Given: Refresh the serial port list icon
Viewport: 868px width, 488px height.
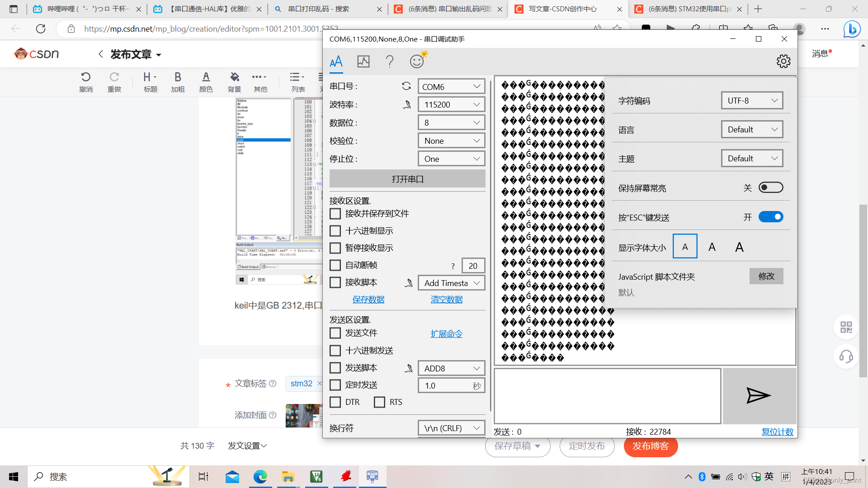Looking at the screenshot, I should (406, 86).
